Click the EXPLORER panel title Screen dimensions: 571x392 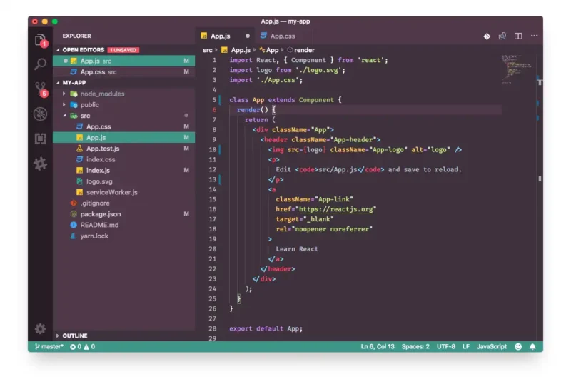[x=76, y=36]
